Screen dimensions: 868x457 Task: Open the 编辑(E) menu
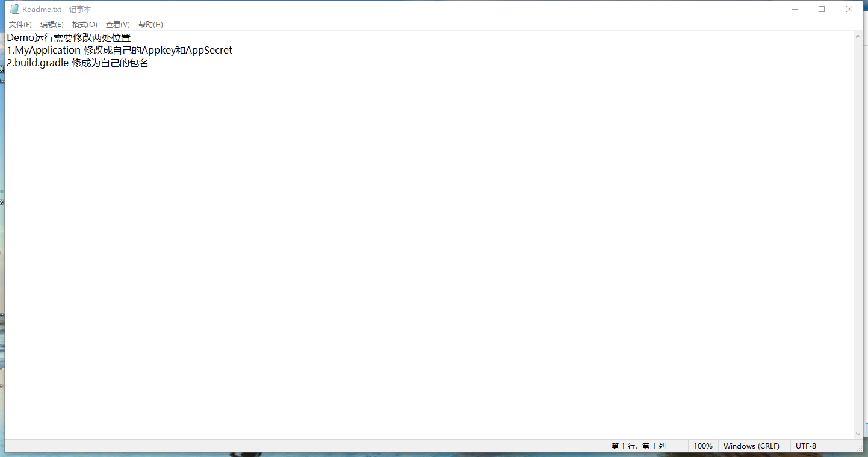tap(52, 25)
